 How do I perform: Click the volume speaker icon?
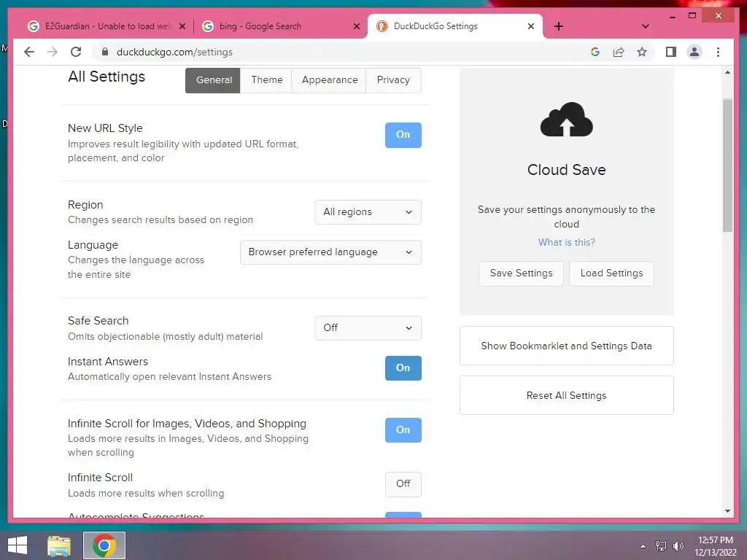pos(678,546)
